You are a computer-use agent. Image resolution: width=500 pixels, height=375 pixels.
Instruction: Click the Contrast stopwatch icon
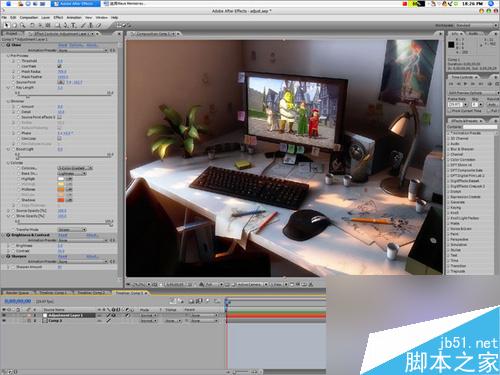coord(14,251)
